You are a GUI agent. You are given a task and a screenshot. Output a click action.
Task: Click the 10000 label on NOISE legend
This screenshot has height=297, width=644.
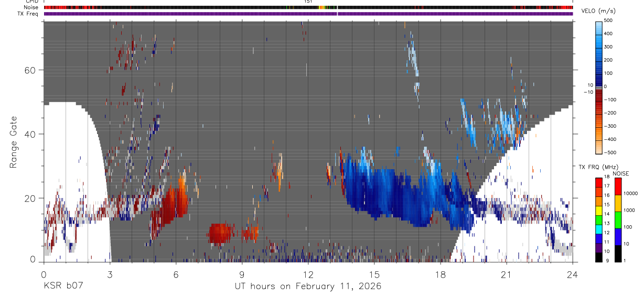click(x=630, y=193)
